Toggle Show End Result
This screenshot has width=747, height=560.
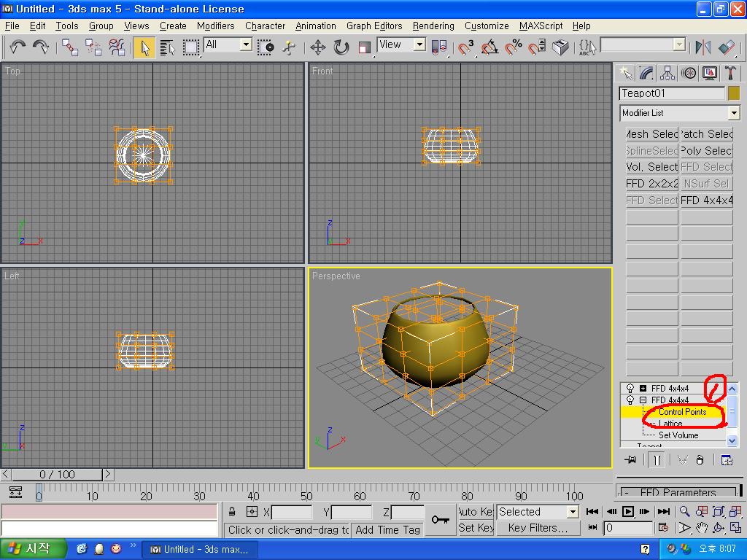pyautogui.click(x=657, y=460)
